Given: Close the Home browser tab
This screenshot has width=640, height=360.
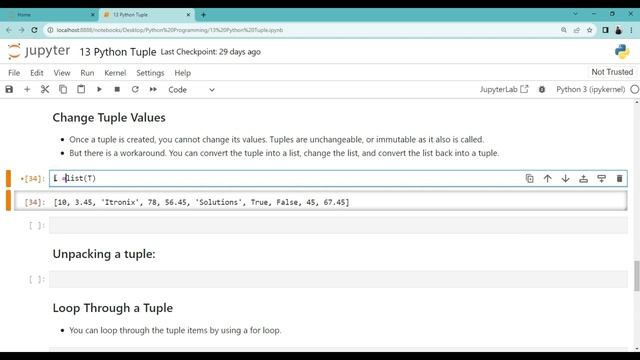Looking at the screenshot, I should click(93, 15).
